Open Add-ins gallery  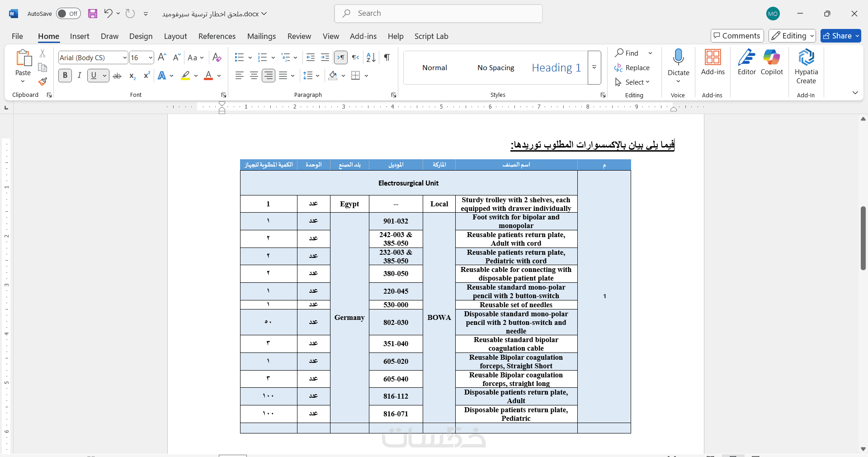[x=713, y=62]
